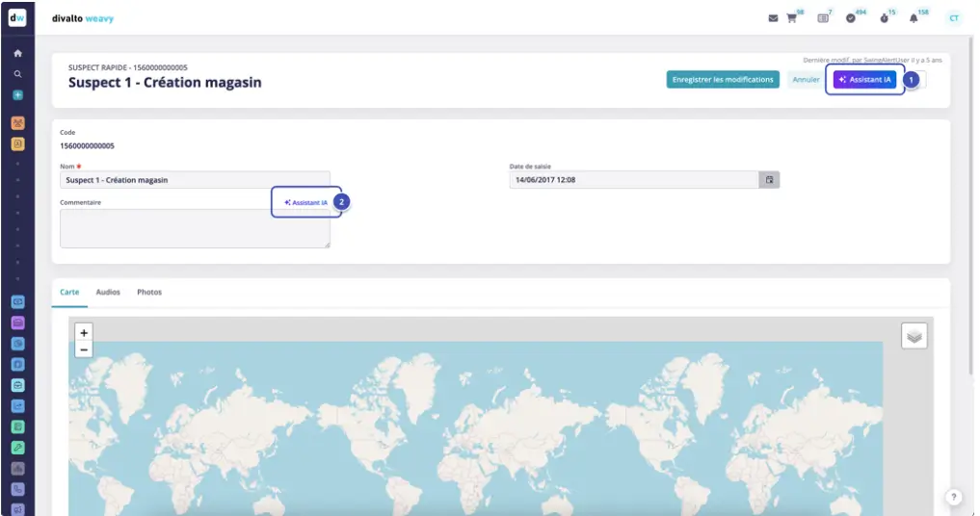Open search from the sidebar magnifier icon
Screen dimensions: 980x516
tap(17, 73)
